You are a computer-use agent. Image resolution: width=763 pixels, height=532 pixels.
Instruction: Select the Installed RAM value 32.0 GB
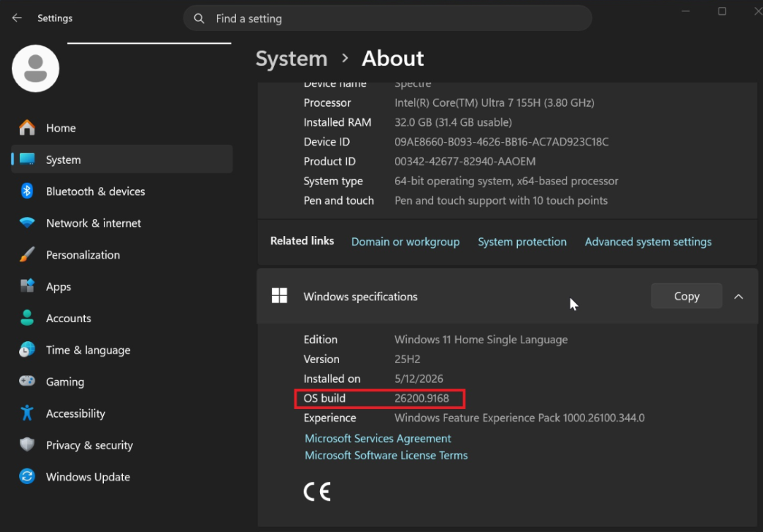coord(453,122)
